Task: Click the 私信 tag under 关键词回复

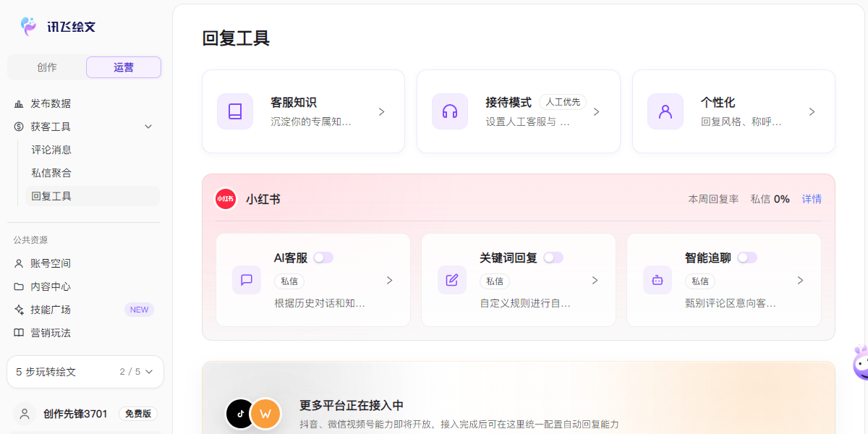Action: [495, 281]
